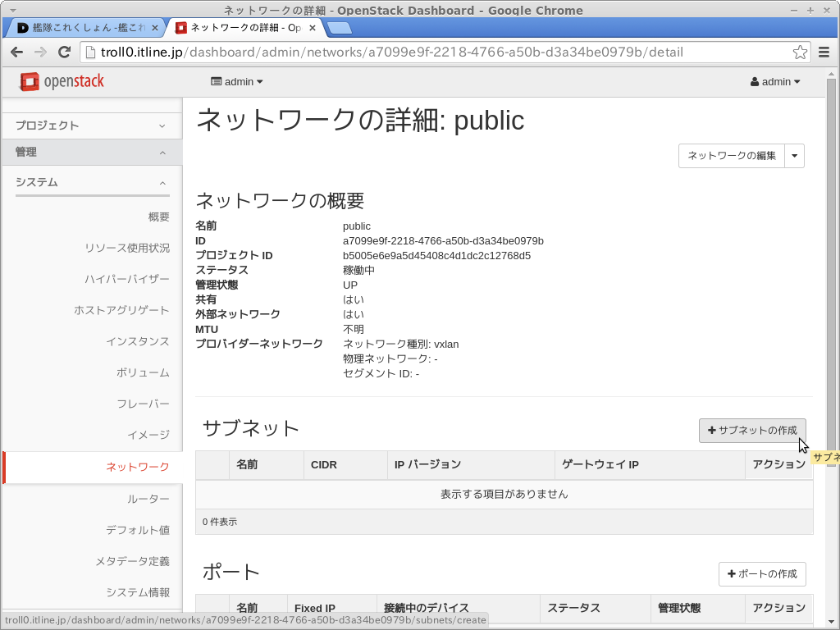Screen dimensions: 840x630
Task: Click the OpenStack logo
Action: coord(62,82)
